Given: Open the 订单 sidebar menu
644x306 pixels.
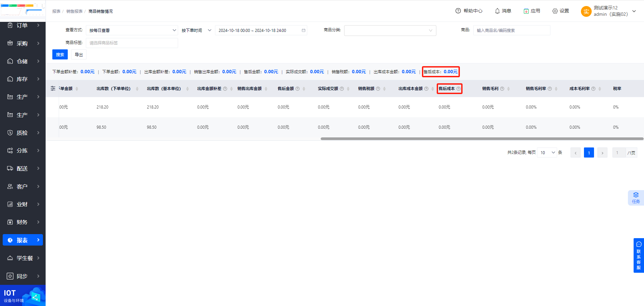Looking at the screenshot, I should (23, 25).
